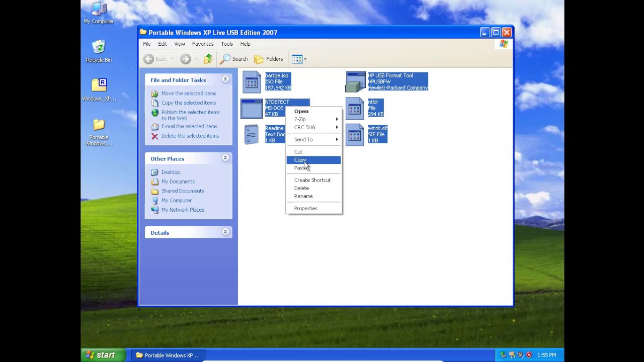Collapse the Other Places panel
The image size is (644, 362).
point(225,158)
